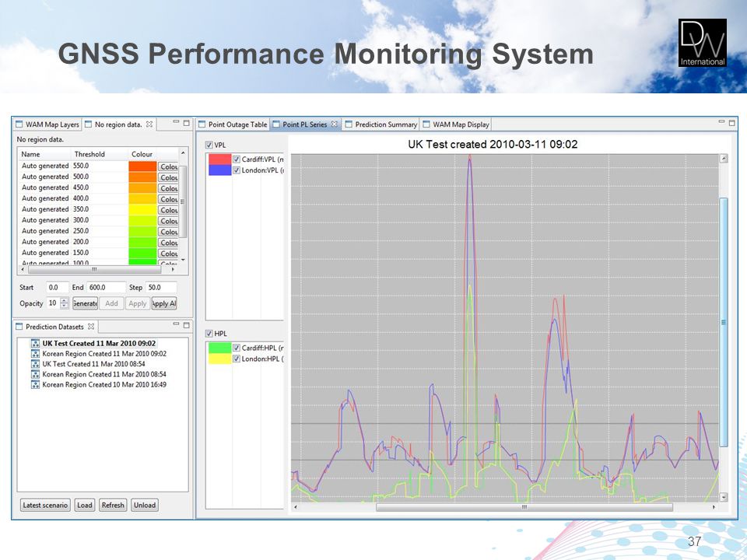Click the London:HPL yellow color swatch
This screenshot has width=747, height=560.
[x=219, y=359]
